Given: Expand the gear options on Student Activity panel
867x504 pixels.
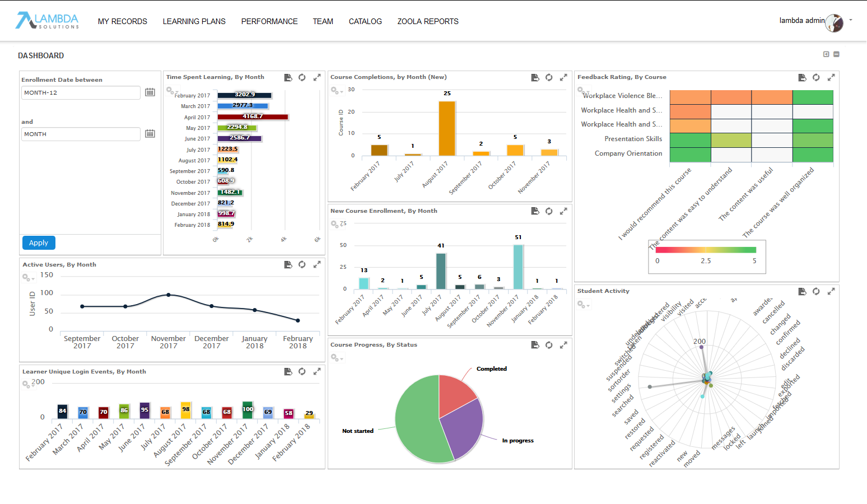Looking at the screenshot, I should click(x=584, y=305).
